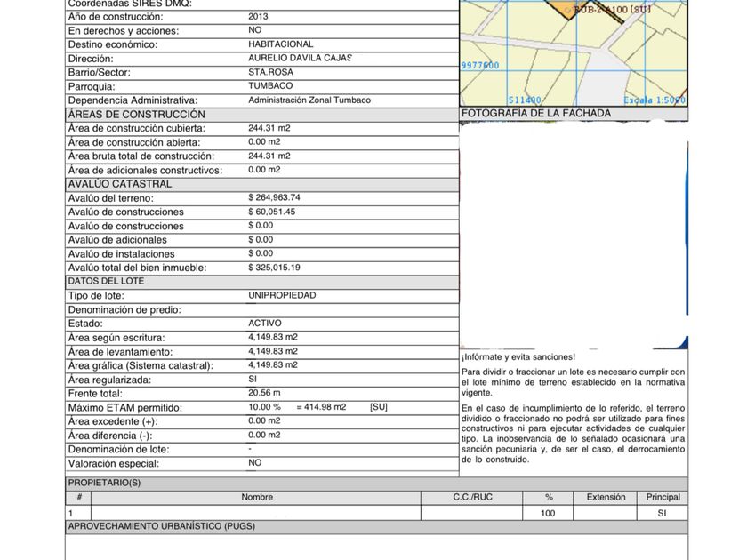
Task: Select the Avalúo de adicionales label
Action: (x=117, y=240)
